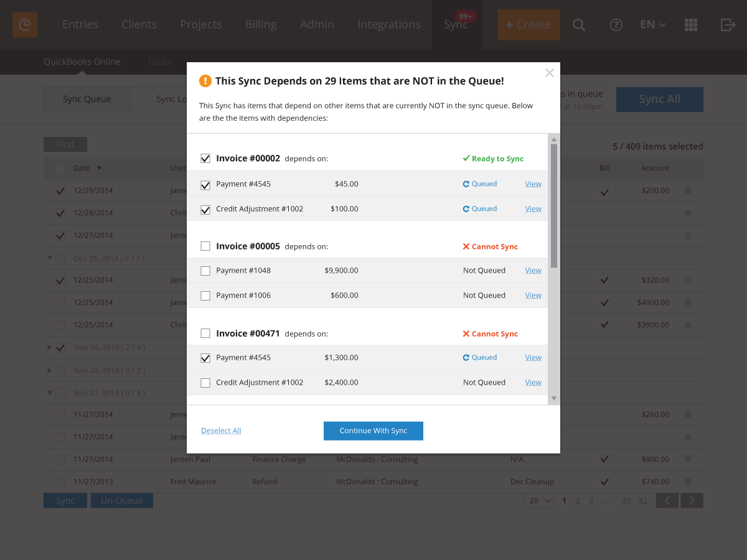Switch to the Sync Queue tab

pos(87,100)
